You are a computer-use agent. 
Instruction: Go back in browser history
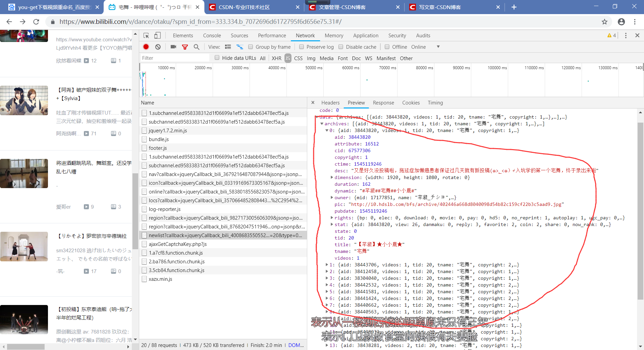[9, 21]
